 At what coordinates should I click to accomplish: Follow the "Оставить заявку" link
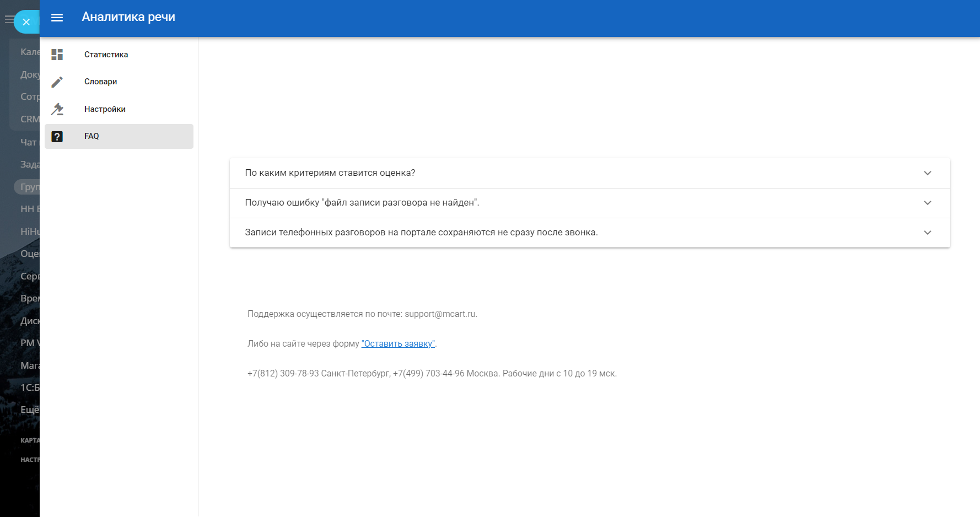tap(399, 344)
